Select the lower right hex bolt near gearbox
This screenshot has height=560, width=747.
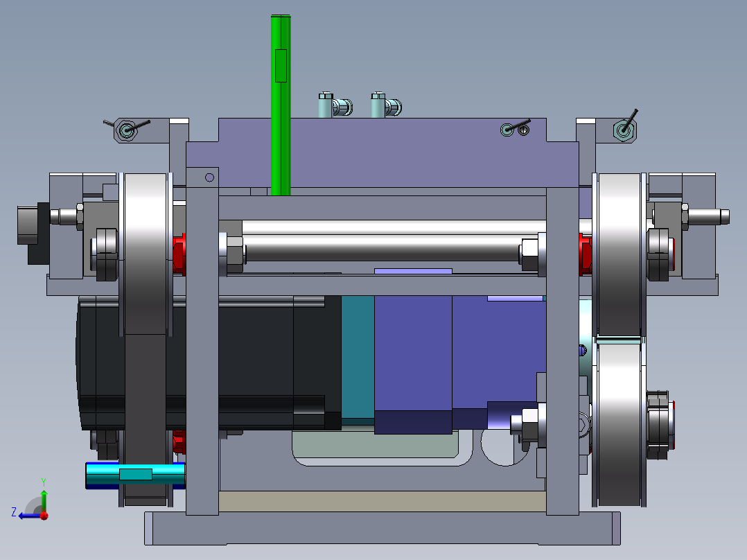[528, 423]
